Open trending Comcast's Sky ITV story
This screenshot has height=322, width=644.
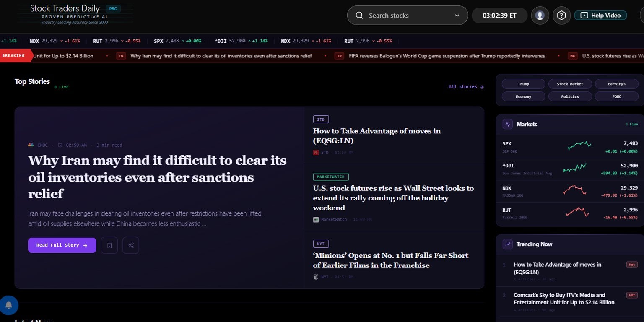tap(564, 299)
